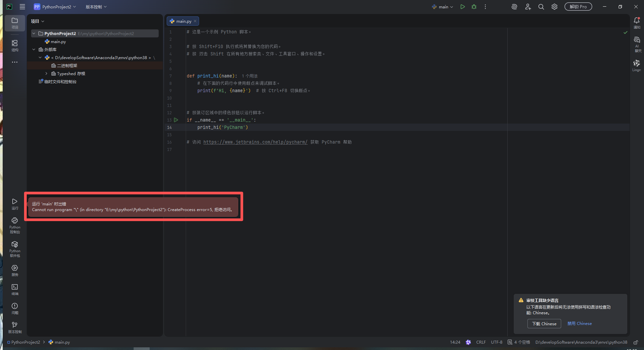Click the run gutter arrow at line 13
The width and height of the screenshot is (644, 350).
176,120
